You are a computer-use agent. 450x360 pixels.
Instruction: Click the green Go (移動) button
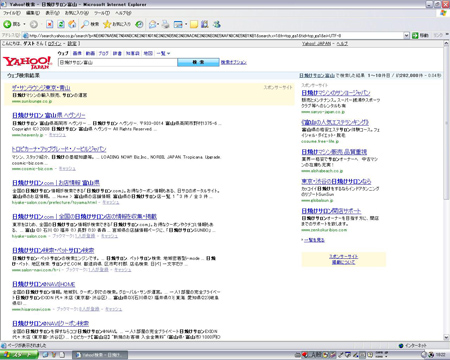pos(420,35)
